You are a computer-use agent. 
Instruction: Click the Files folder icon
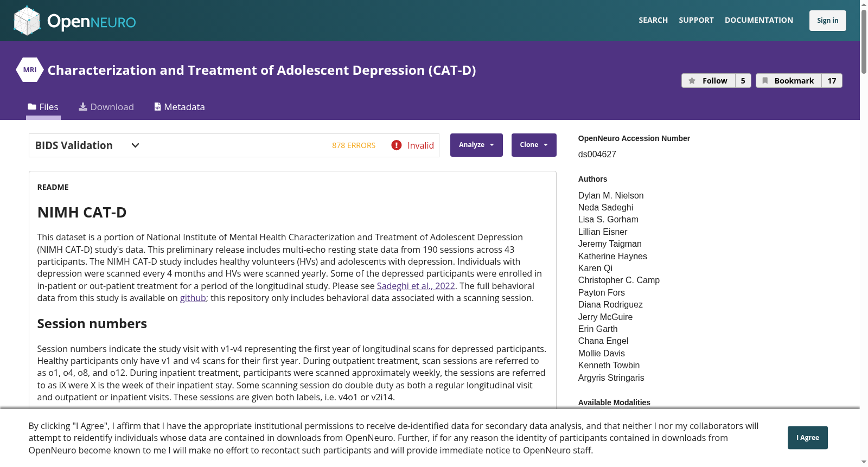[x=32, y=107]
